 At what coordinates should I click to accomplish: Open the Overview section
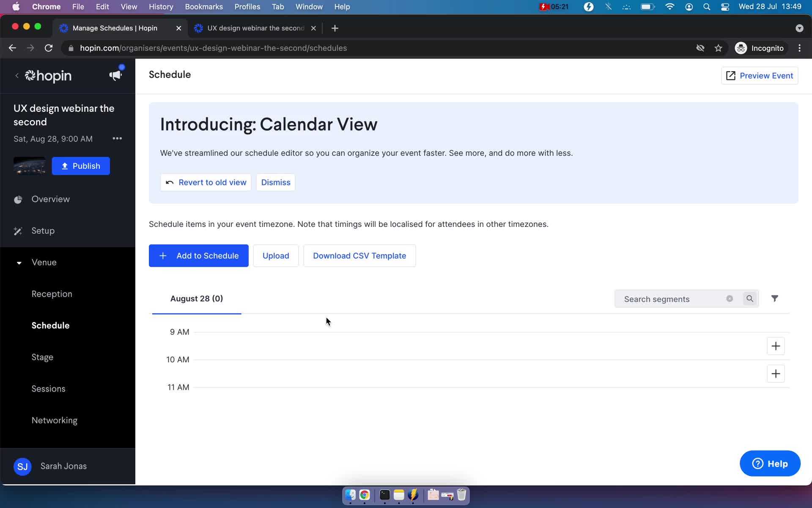tap(51, 199)
